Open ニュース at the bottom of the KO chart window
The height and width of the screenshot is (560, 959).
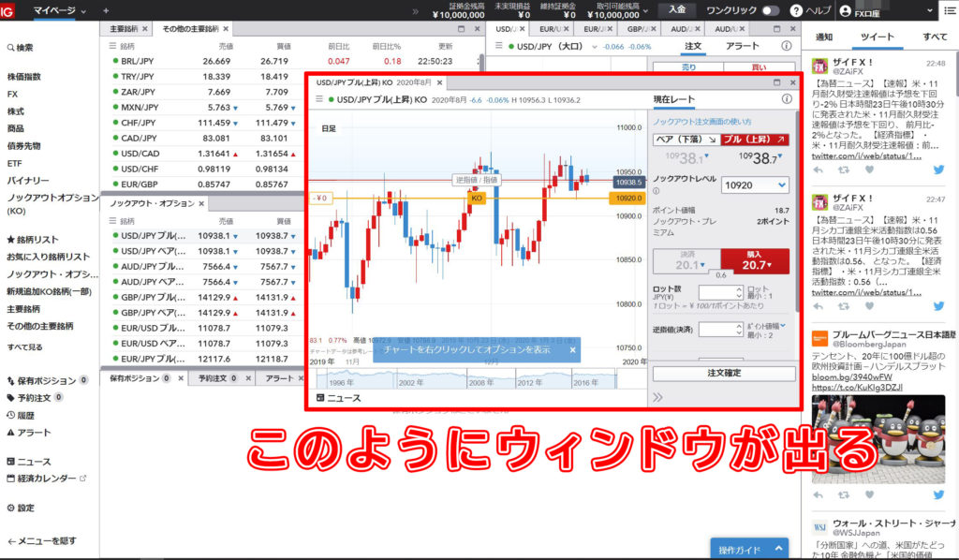[x=338, y=398]
